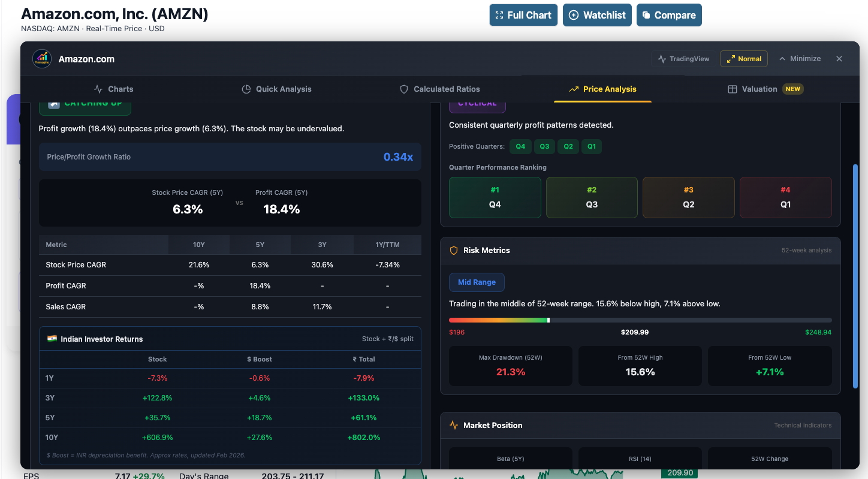Toggle the Mid Range badge
868x479 pixels.
(477, 282)
